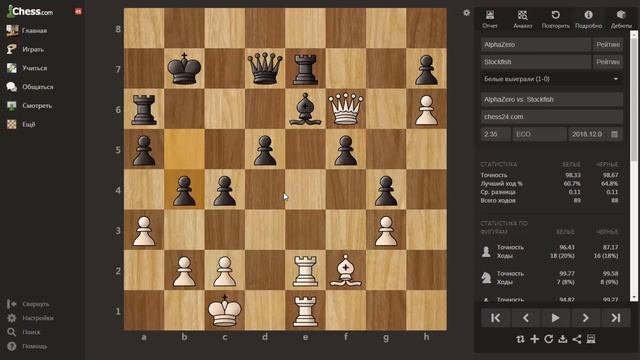Open the calendar date picker icon
640x360 pixels.
pos(615,134)
